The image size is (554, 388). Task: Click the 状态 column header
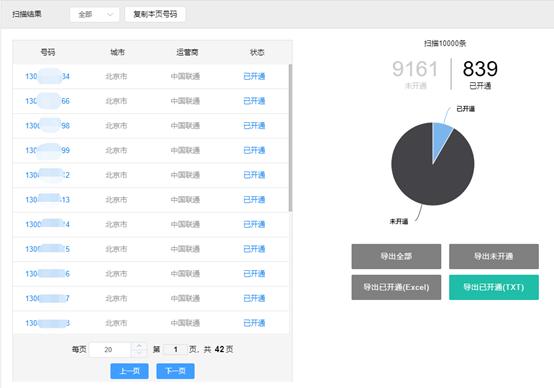(x=257, y=52)
